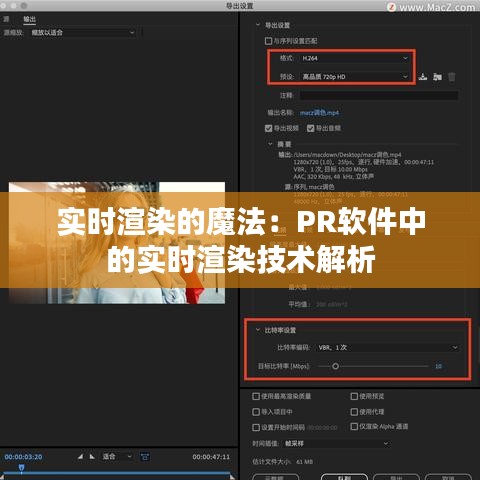Click the set in point triangle icon
The width and height of the screenshot is (480, 480).
[80, 456]
